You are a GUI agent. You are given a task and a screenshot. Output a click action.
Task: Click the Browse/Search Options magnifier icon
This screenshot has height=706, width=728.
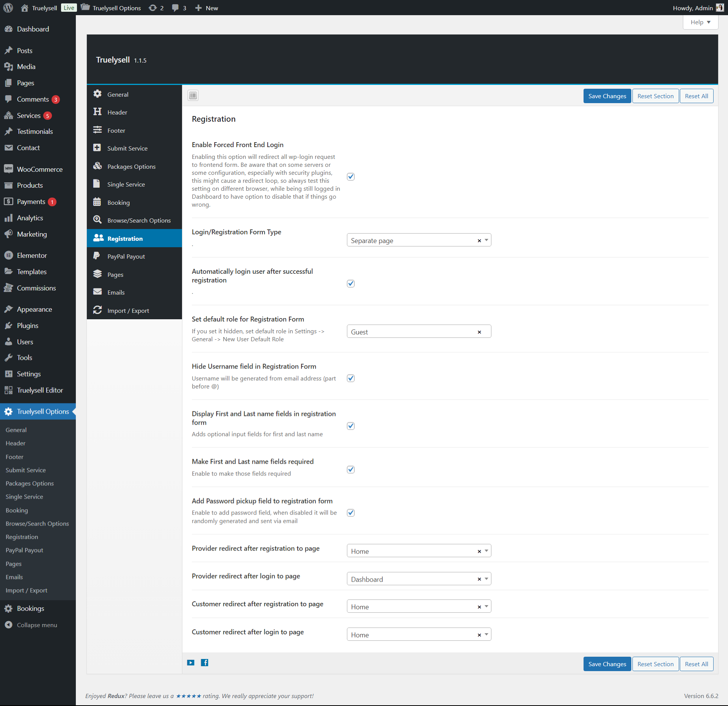tap(97, 220)
